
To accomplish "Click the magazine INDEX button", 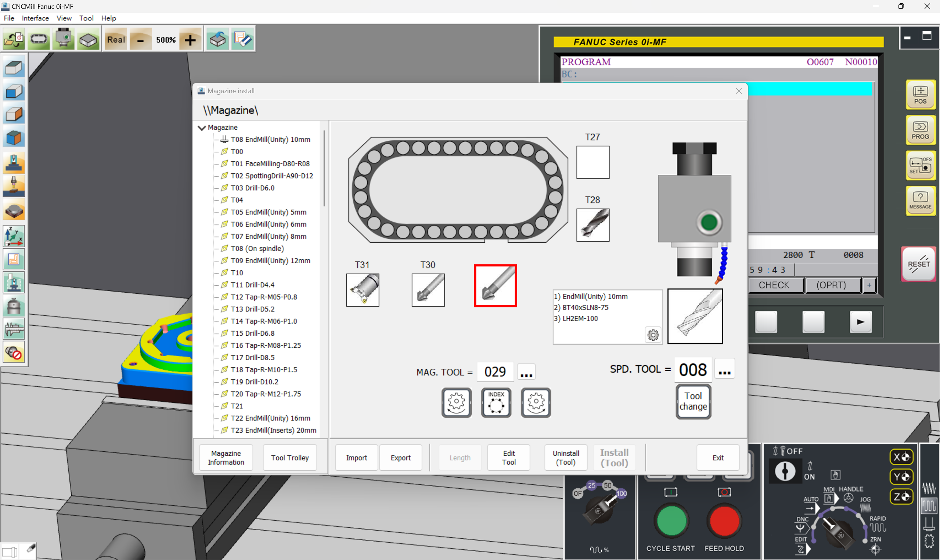I will coord(496,402).
